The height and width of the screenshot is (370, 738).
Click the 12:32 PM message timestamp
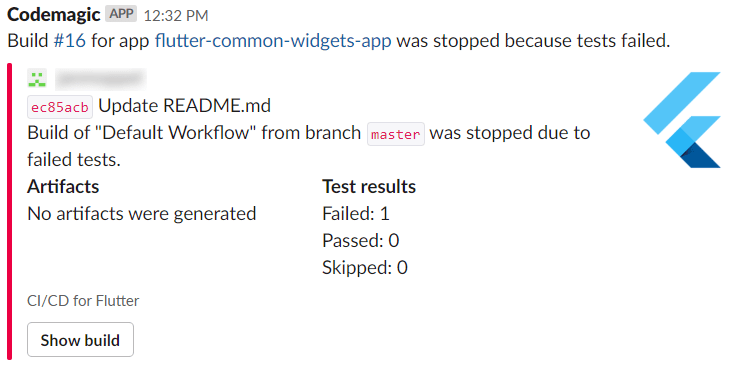pos(176,16)
